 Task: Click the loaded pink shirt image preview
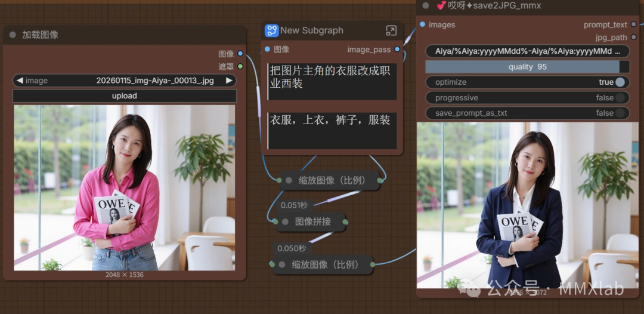125,188
